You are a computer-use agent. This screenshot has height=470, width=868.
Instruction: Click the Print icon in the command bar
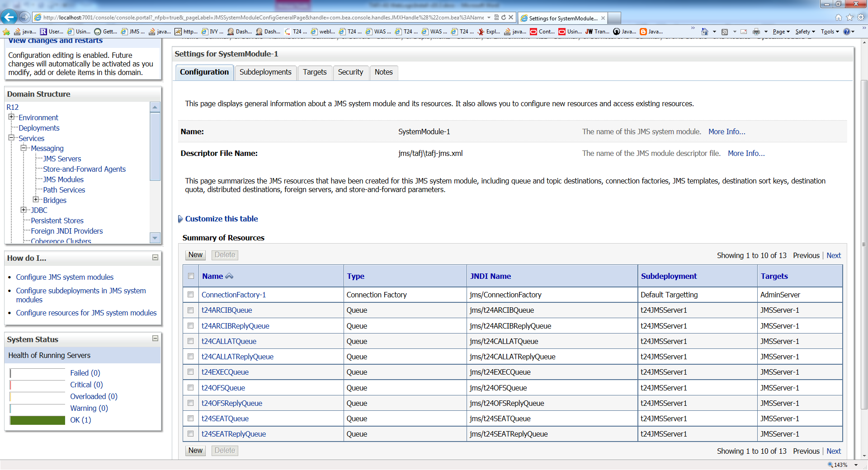(756, 32)
